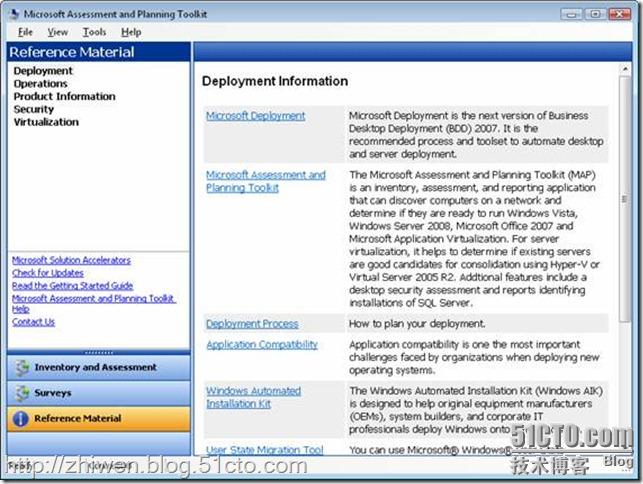Open User State Migration Tool link

[x=264, y=450]
